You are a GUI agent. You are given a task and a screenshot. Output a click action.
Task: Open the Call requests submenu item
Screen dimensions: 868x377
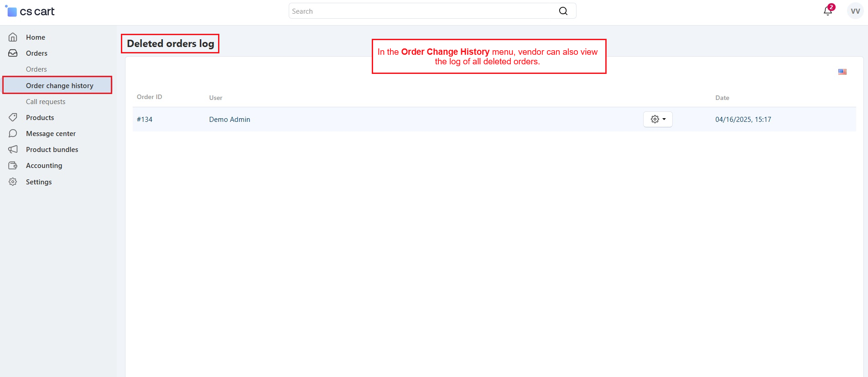pyautogui.click(x=46, y=102)
